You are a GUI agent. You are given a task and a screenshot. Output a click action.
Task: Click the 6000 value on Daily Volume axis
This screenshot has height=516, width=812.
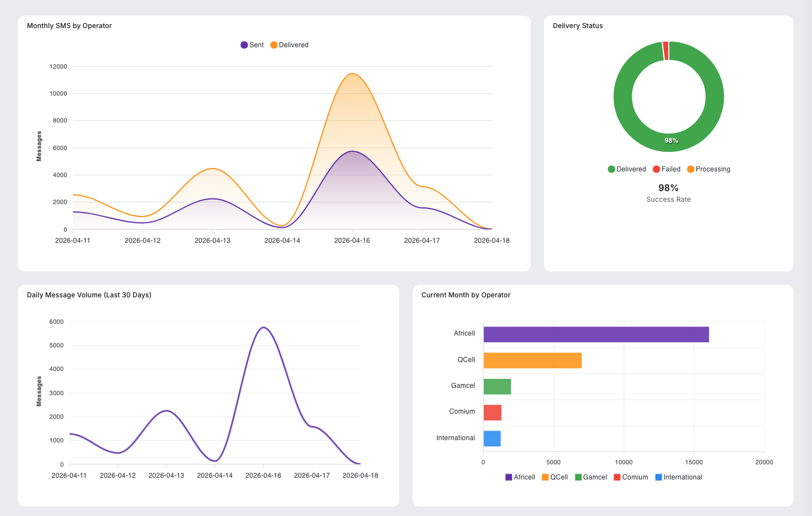[x=57, y=322]
